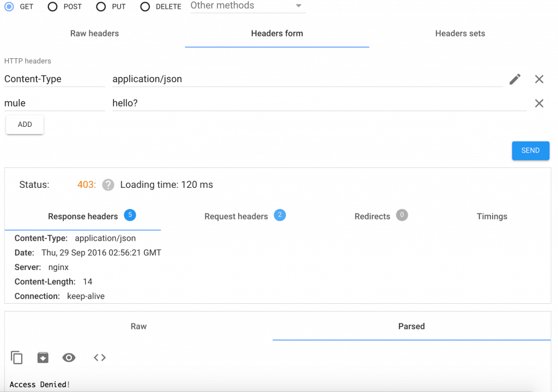Remove the mule header with its X icon
Viewport: 558px width, 392px height.
point(539,103)
